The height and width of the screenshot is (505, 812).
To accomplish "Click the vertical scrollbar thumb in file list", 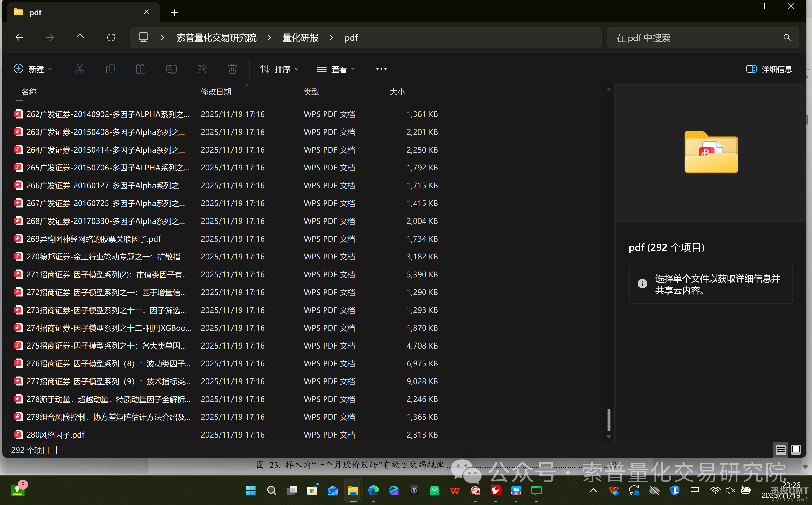I will (x=608, y=420).
